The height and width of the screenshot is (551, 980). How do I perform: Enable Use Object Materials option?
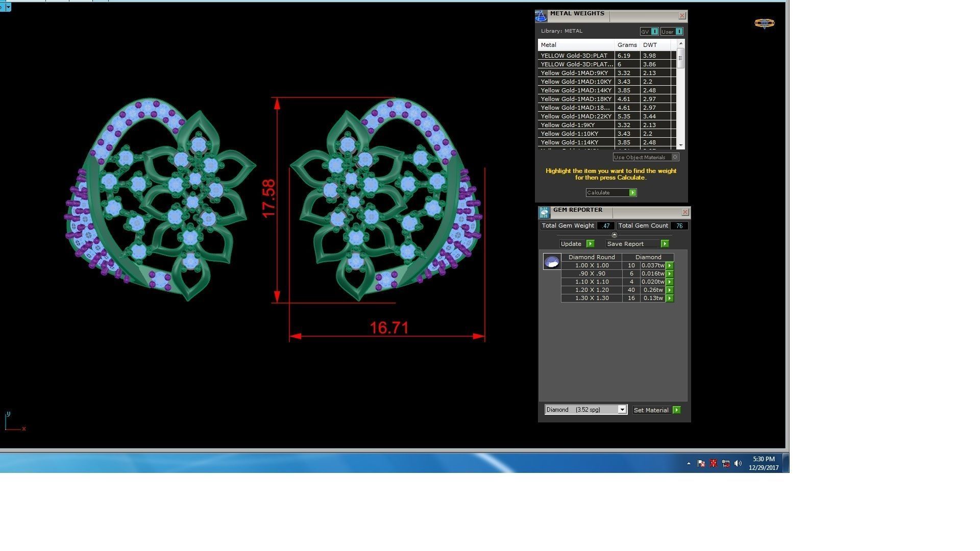click(x=675, y=157)
